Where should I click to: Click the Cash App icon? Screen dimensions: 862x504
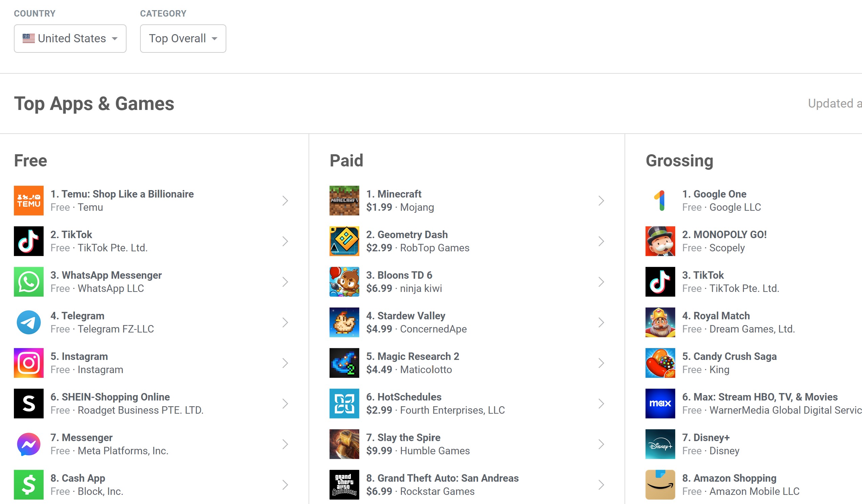tap(29, 484)
